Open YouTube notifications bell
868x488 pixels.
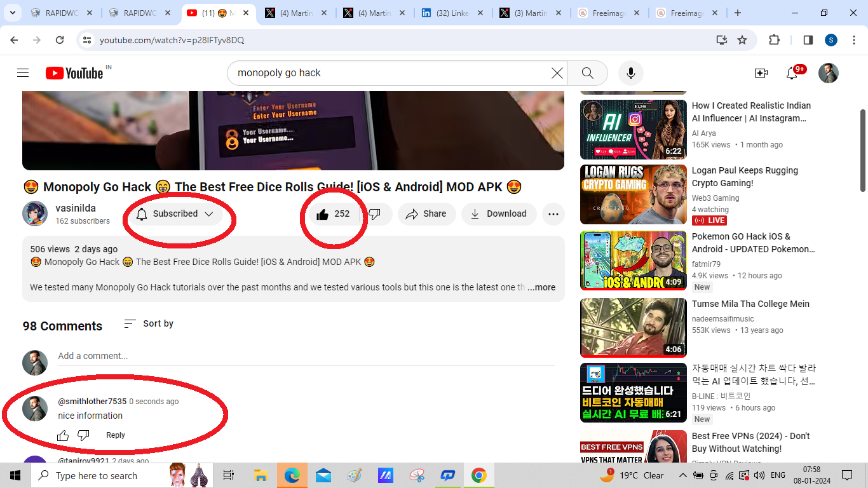click(x=792, y=73)
